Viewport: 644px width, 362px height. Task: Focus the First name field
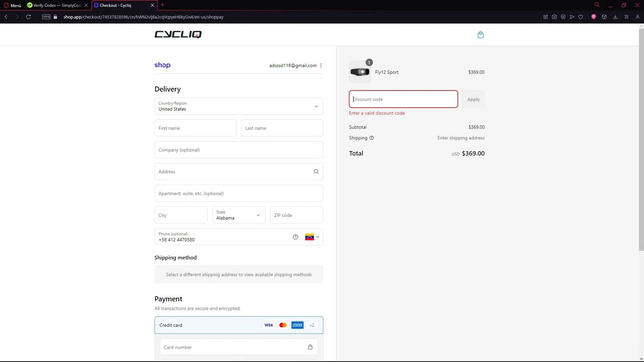point(195,128)
